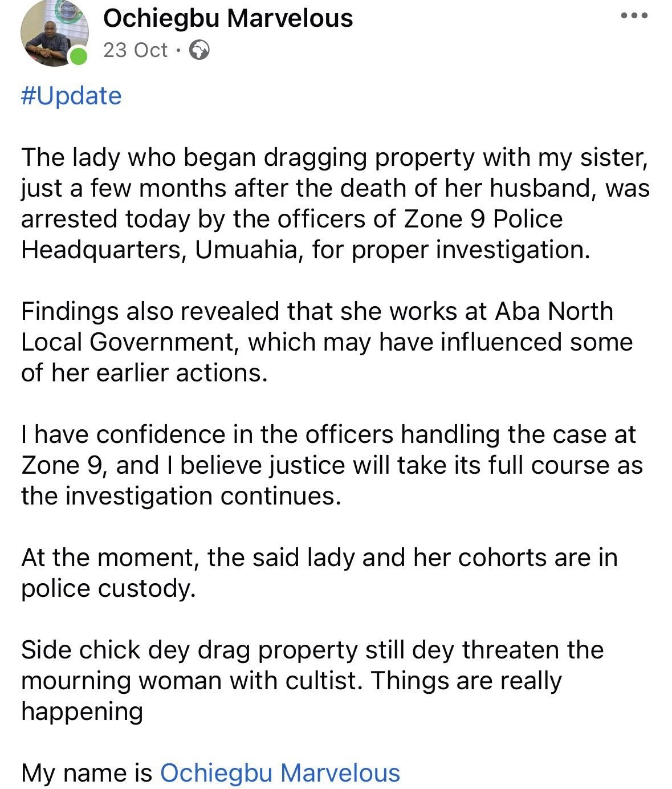The height and width of the screenshot is (789, 672).
Task: Click the tagged Ochiegbu Marvelous name at the bottom
Action: (280, 773)
